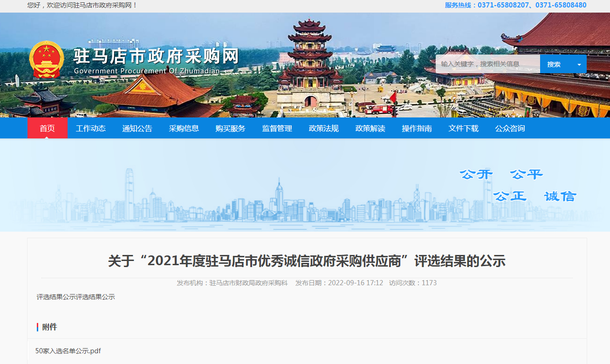Click the 服务热线 phone number text
610x364 pixels.
(516, 5)
